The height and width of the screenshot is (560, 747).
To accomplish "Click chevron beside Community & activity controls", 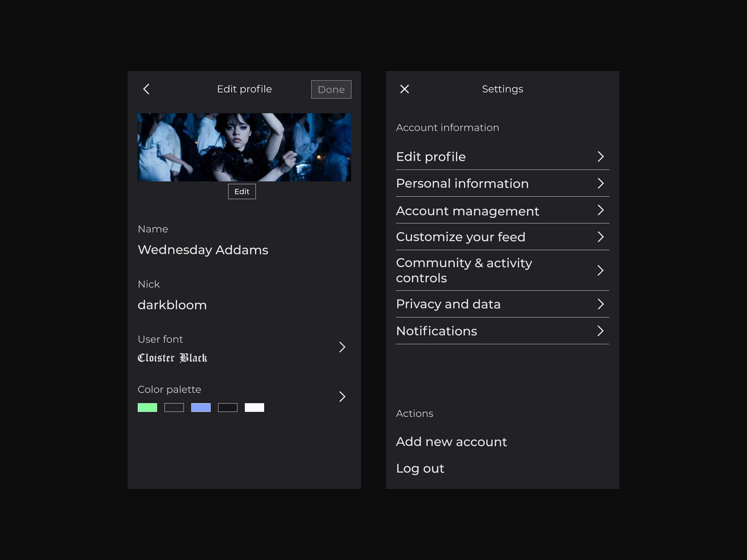I will click(x=600, y=270).
